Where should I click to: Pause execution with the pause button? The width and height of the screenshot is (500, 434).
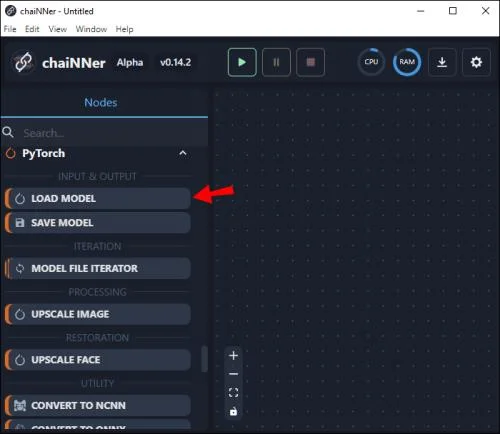pyautogui.click(x=276, y=62)
